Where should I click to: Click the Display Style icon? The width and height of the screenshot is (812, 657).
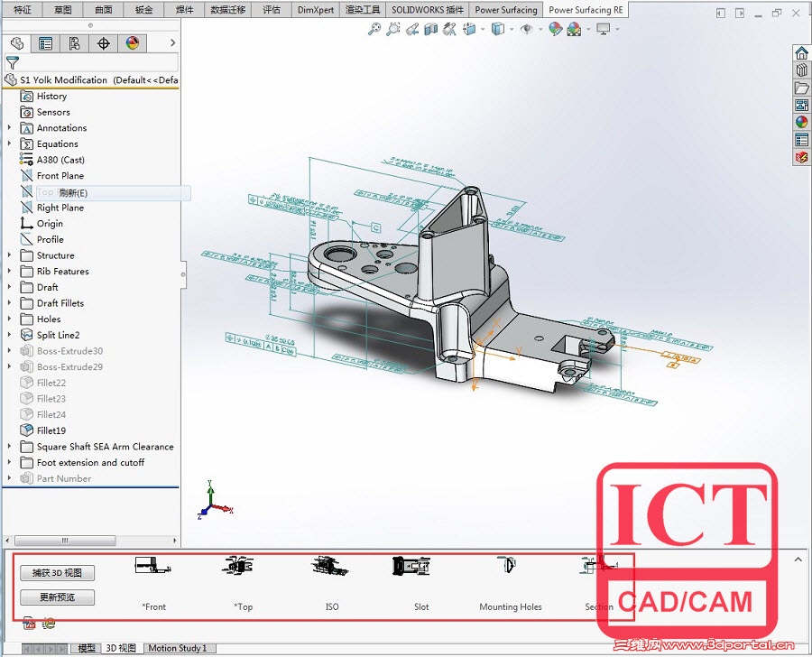coord(498,29)
